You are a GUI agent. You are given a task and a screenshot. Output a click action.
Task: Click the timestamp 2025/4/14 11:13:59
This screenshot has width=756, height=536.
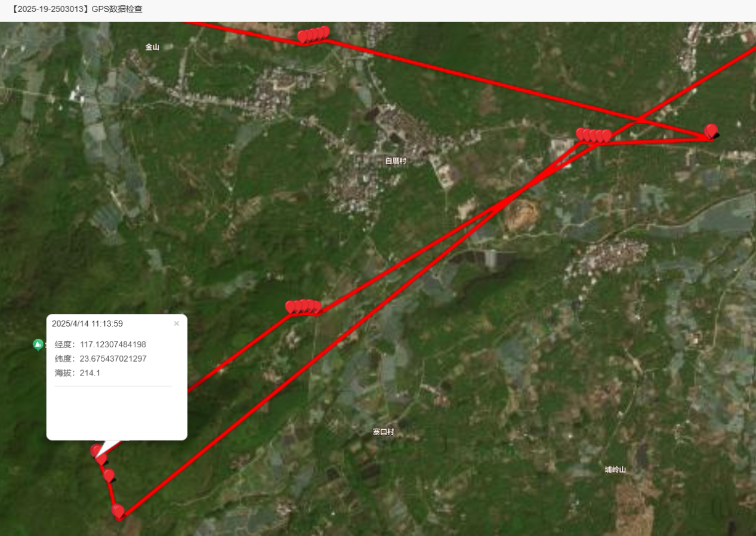[87, 324]
